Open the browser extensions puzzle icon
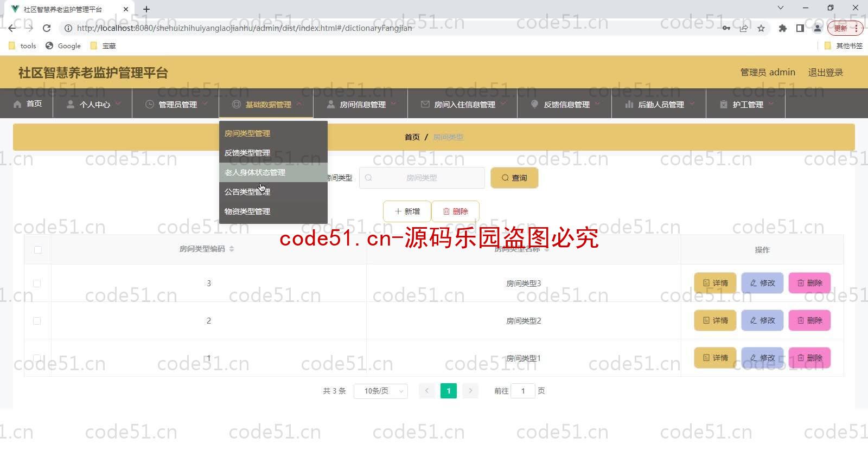Screen dimensions: 868x464 click(782, 28)
